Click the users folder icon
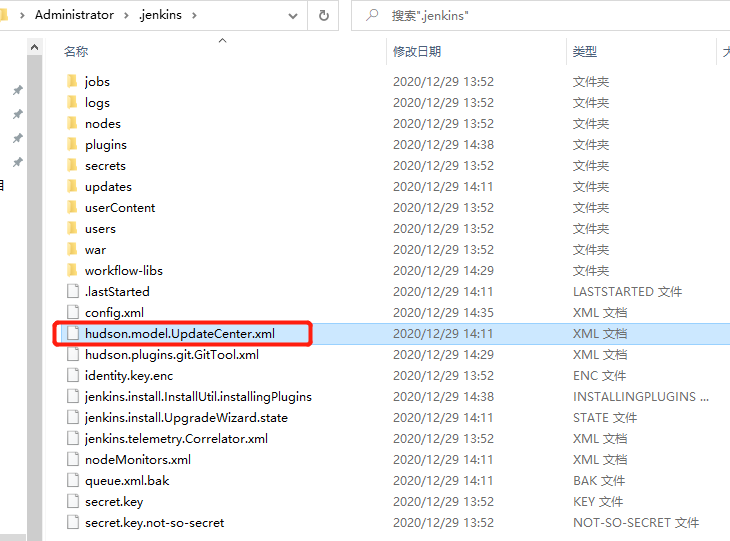Image resolution: width=730 pixels, height=541 pixels. coord(72,228)
